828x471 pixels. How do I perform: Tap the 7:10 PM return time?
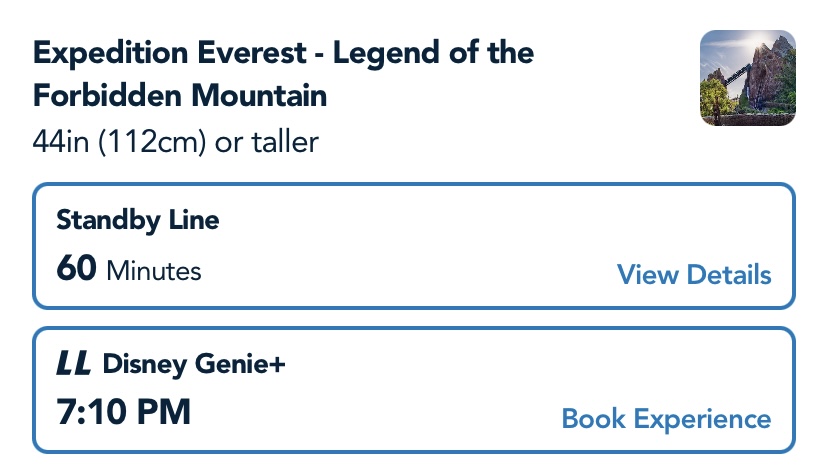click(x=123, y=413)
